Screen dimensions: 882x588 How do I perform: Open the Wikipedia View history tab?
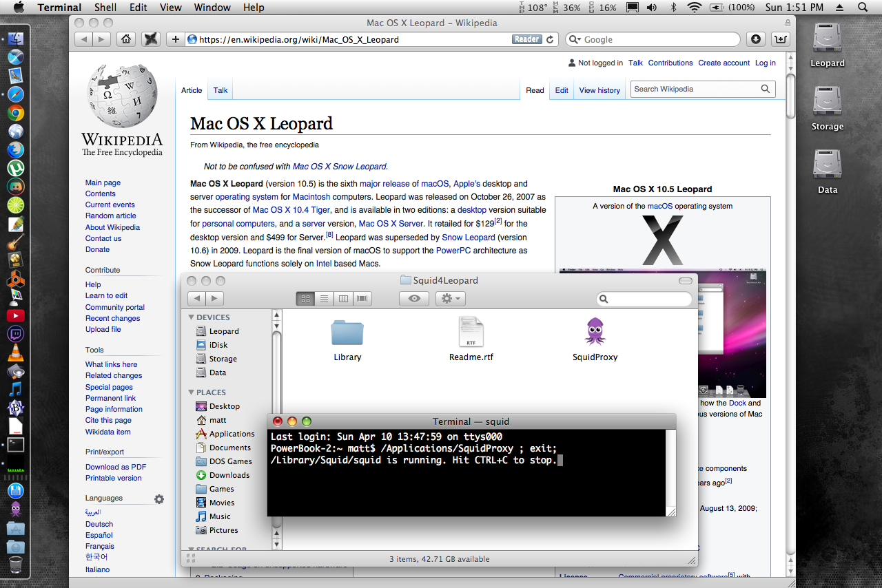click(x=599, y=90)
